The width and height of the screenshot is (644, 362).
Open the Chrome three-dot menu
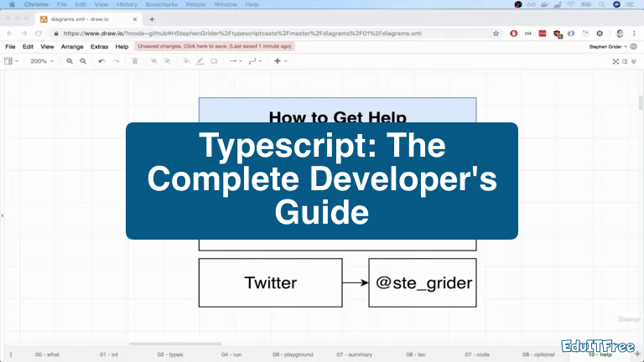[634, 34]
